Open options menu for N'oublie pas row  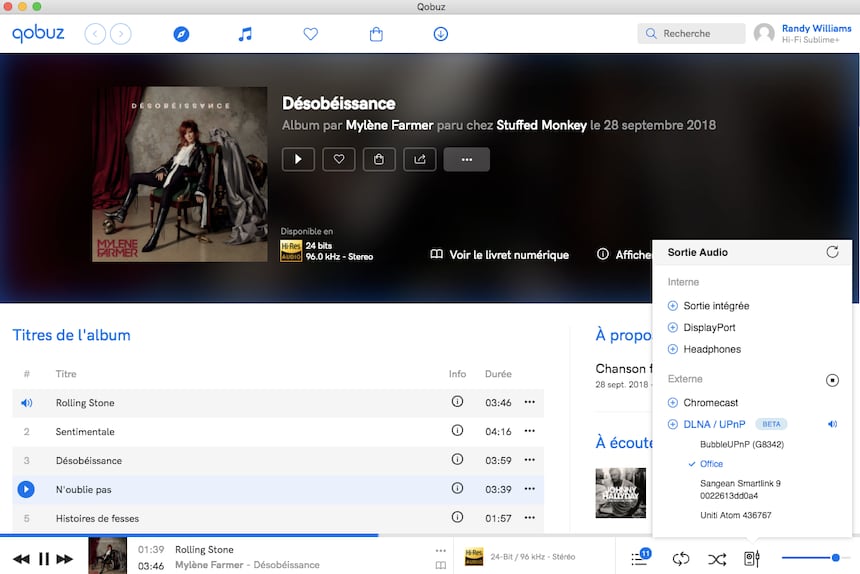pyautogui.click(x=529, y=488)
